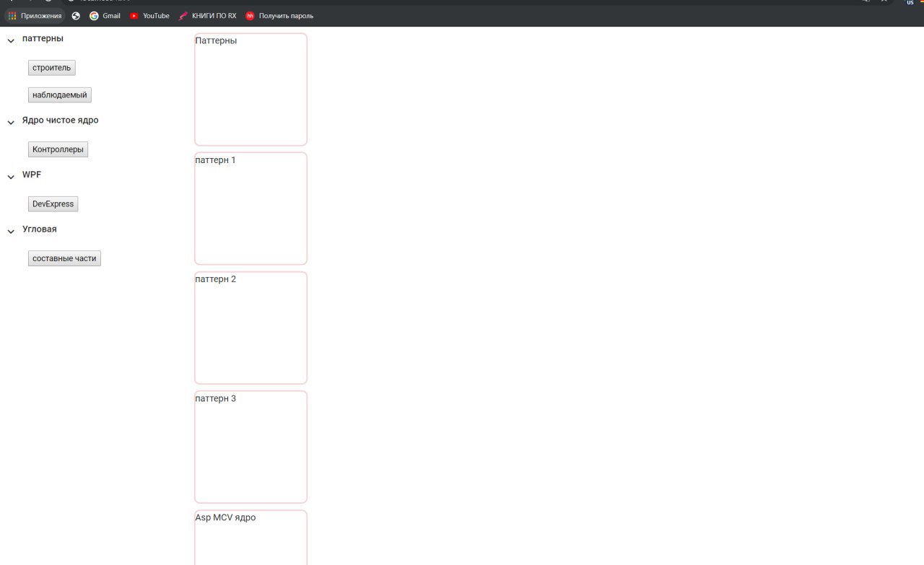Click the Паттерны card
This screenshot has width=924, height=565.
pyautogui.click(x=250, y=89)
